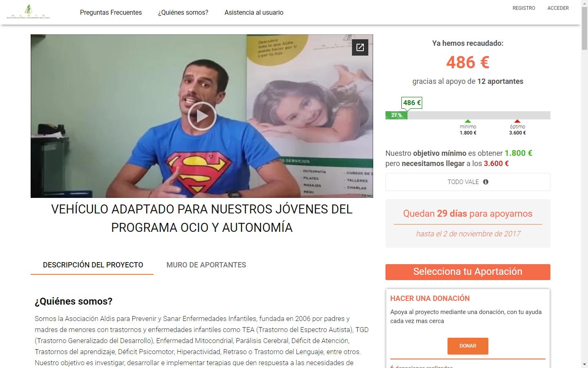The image size is (588, 368).
Task: Play the project video
Action: tap(202, 116)
